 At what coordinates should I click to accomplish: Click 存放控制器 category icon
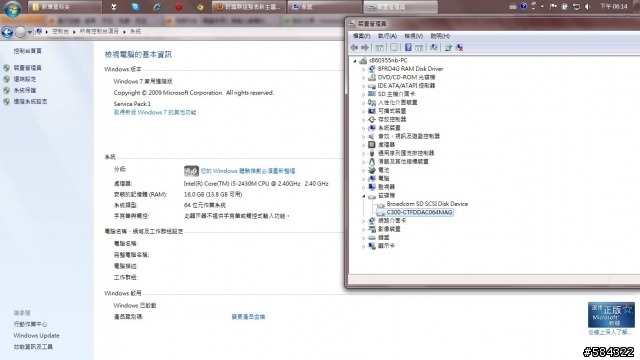coord(371,120)
